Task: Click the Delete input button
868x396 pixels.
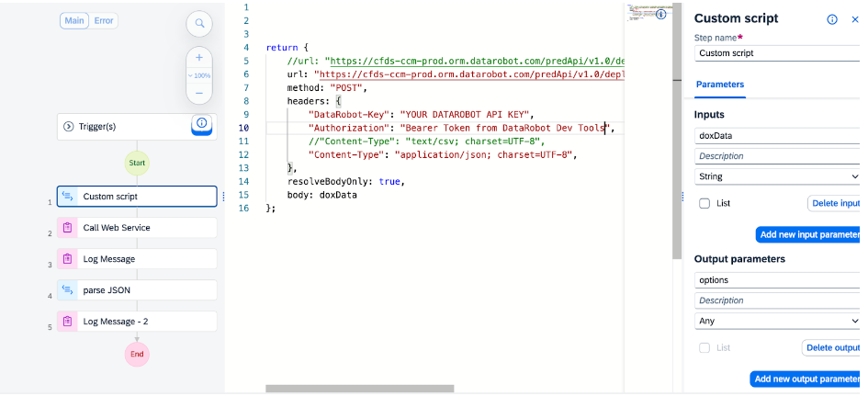Action: click(x=834, y=203)
